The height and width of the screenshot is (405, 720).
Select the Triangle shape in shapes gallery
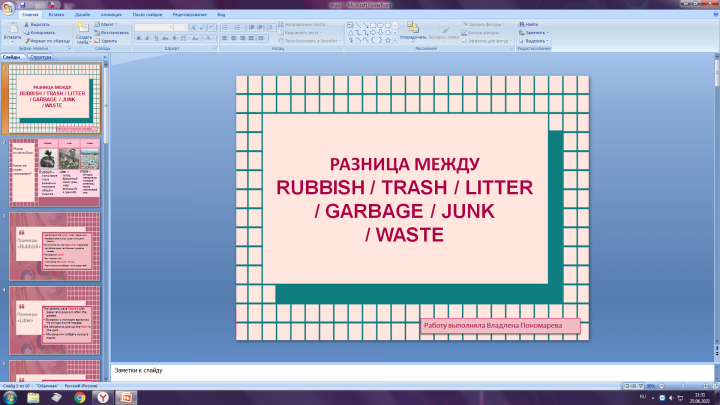[x=350, y=33]
